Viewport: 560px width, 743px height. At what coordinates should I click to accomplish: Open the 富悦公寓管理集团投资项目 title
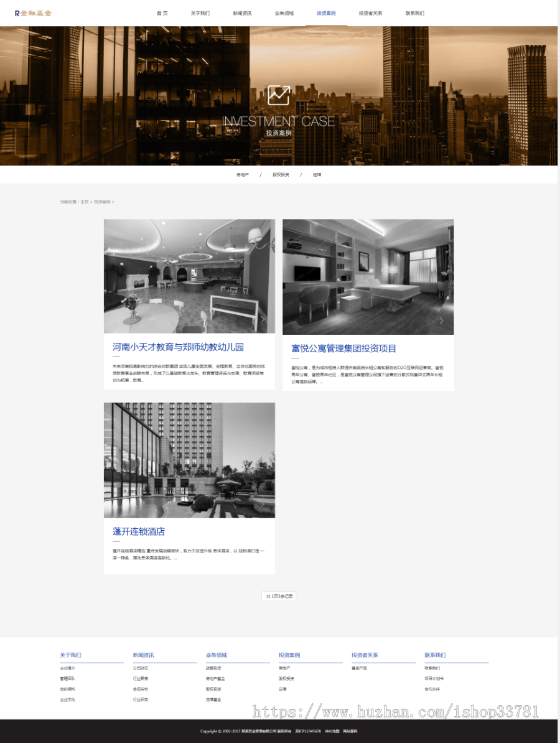[x=343, y=348]
